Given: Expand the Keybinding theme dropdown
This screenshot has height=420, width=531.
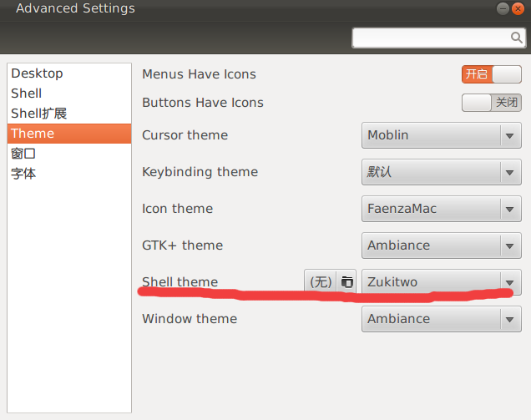Looking at the screenshot, I should coord(442,172).
